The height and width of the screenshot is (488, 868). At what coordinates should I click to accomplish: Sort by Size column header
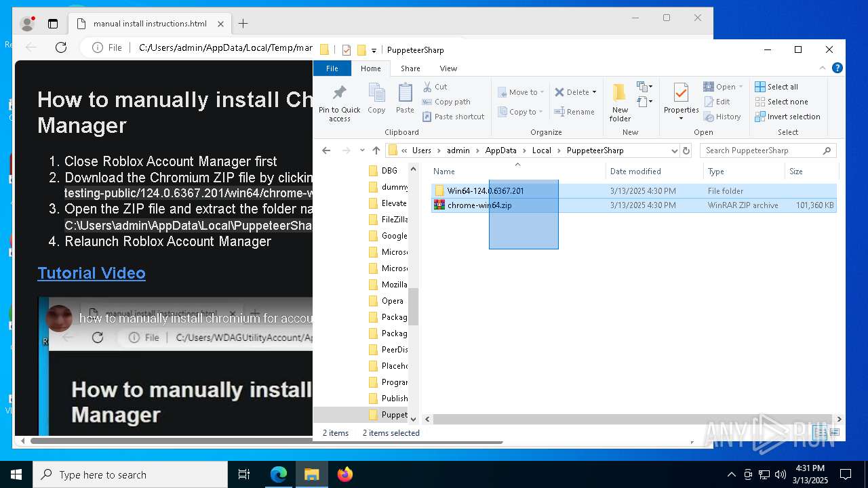811,171
